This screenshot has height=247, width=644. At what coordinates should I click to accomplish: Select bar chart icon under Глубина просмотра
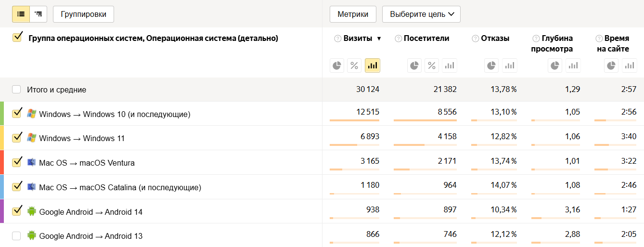tap(573, 65)
